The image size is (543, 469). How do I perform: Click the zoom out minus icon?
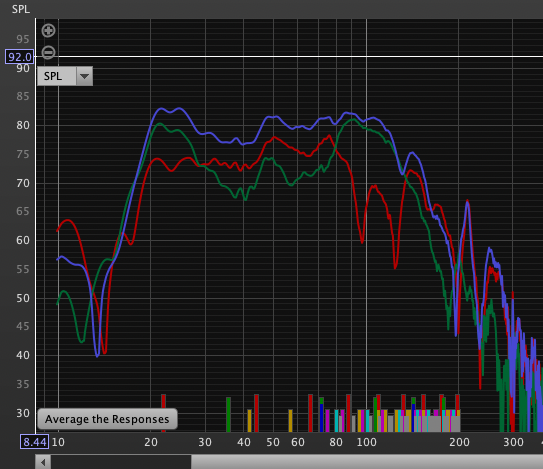click(48, 53)
